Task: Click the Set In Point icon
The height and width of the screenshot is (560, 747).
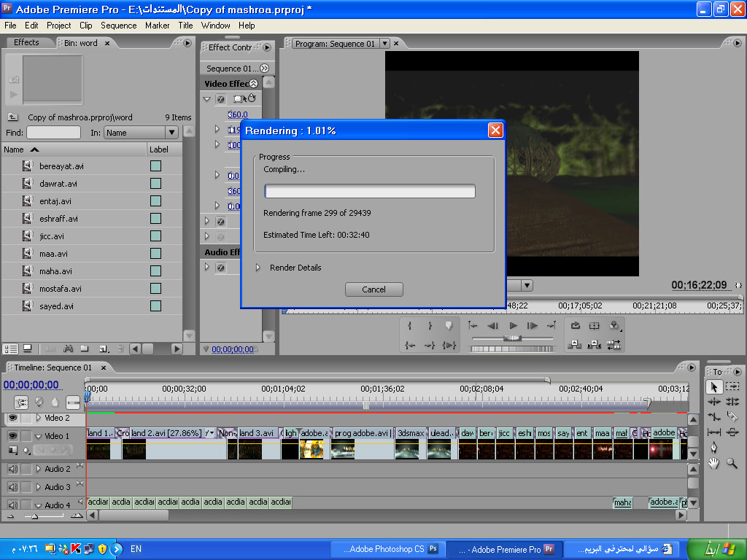Action: 410,326
